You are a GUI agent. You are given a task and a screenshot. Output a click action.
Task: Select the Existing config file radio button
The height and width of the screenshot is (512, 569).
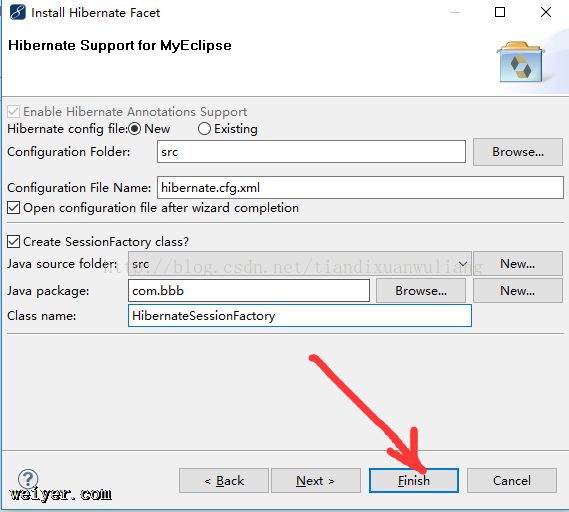coord(204,128)
